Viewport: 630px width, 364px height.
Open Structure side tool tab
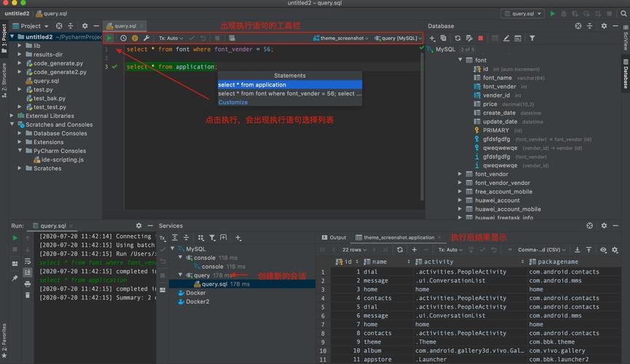pos(4,80)
